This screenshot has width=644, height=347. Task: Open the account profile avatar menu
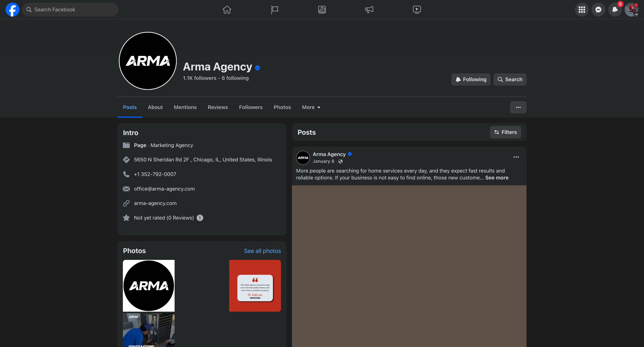pos(632,10)
